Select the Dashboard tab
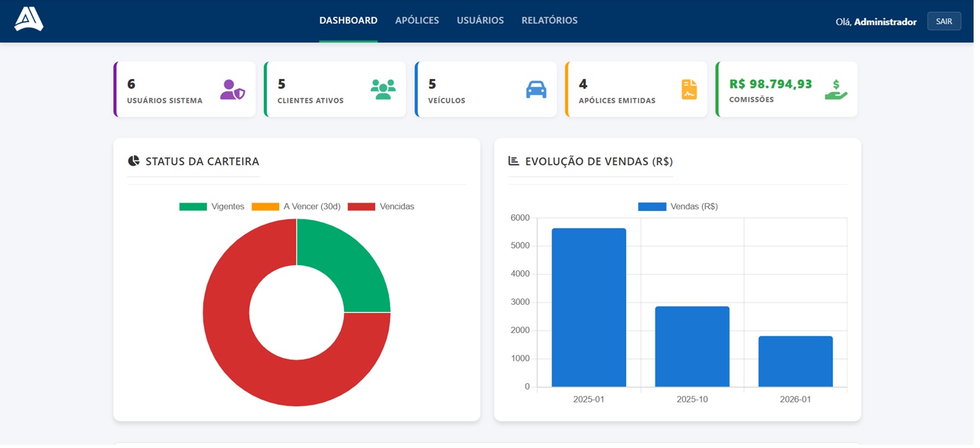The width and height of the screenshot is (980, 448). click(348, 21)
